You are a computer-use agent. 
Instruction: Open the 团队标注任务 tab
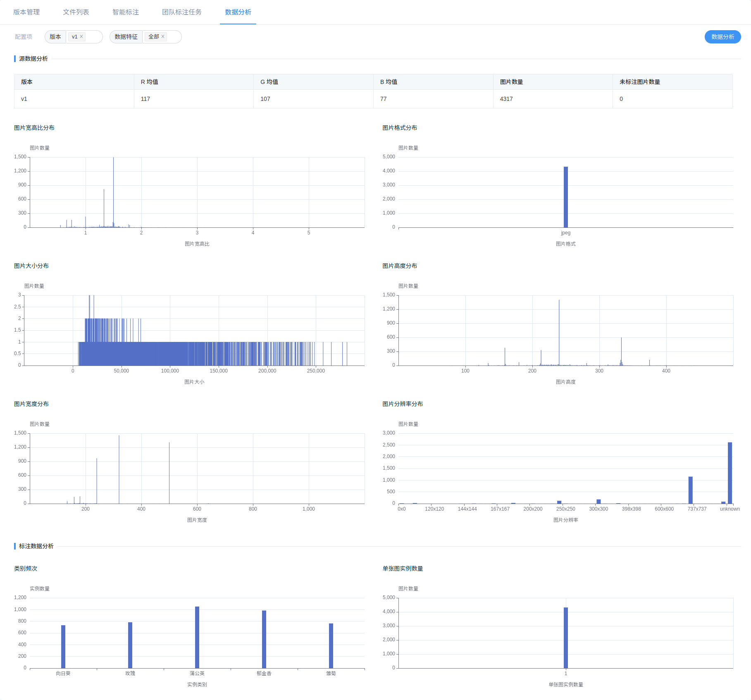[x=182, y=12]
